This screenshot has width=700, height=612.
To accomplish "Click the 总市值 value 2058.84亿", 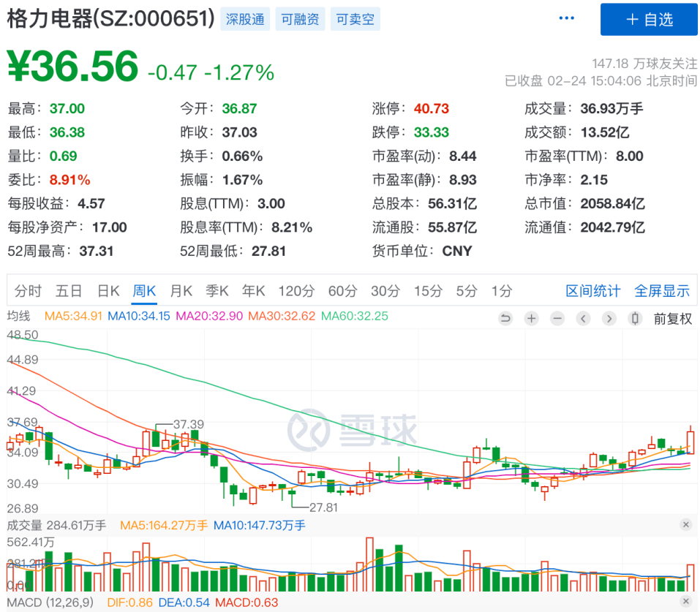I will [612, 203].
